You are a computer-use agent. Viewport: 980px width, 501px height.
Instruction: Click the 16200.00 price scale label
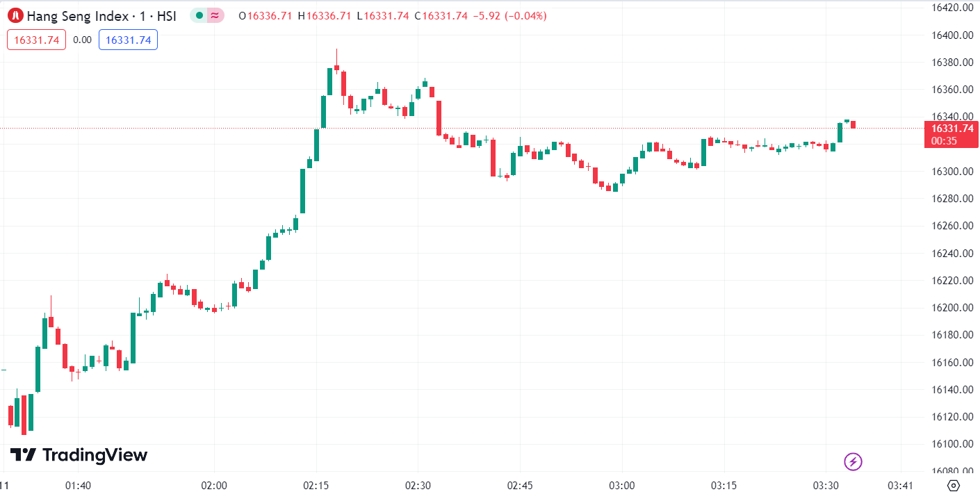(951, 308)
